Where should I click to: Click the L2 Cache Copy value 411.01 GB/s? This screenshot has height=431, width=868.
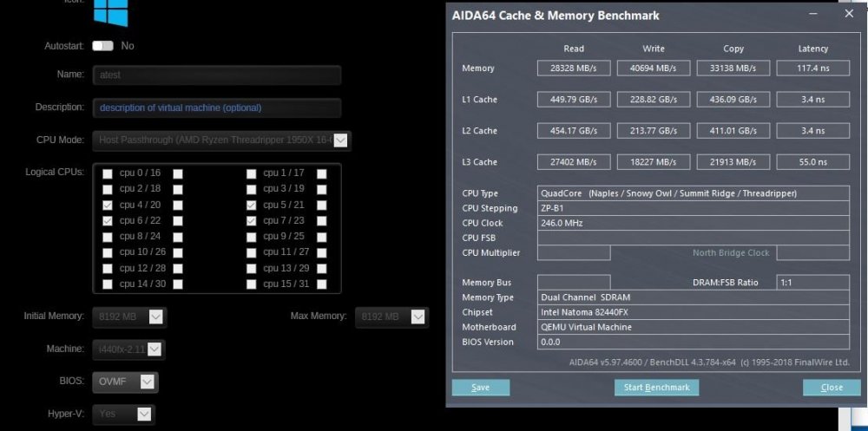pyautogui.click(x=733, y=131)
